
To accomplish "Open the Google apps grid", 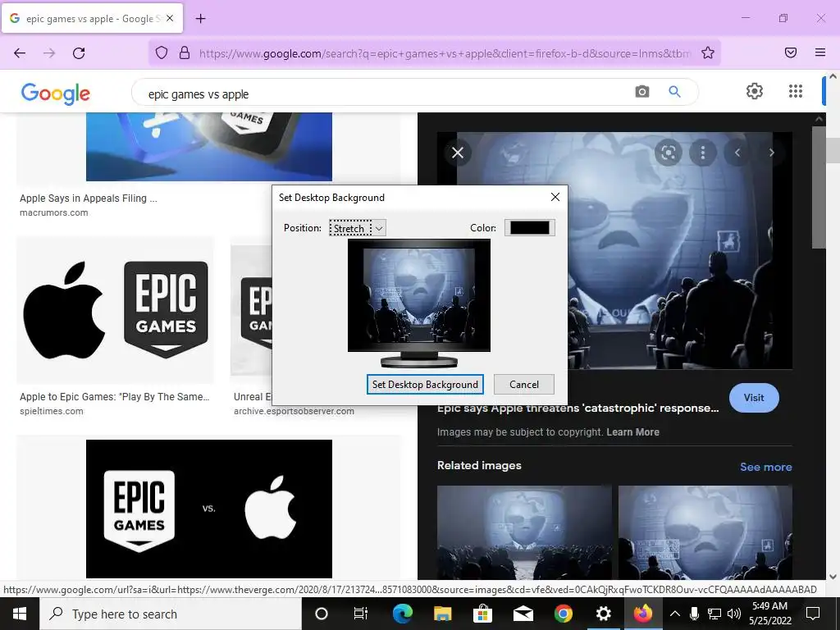I will pos(796,91).
